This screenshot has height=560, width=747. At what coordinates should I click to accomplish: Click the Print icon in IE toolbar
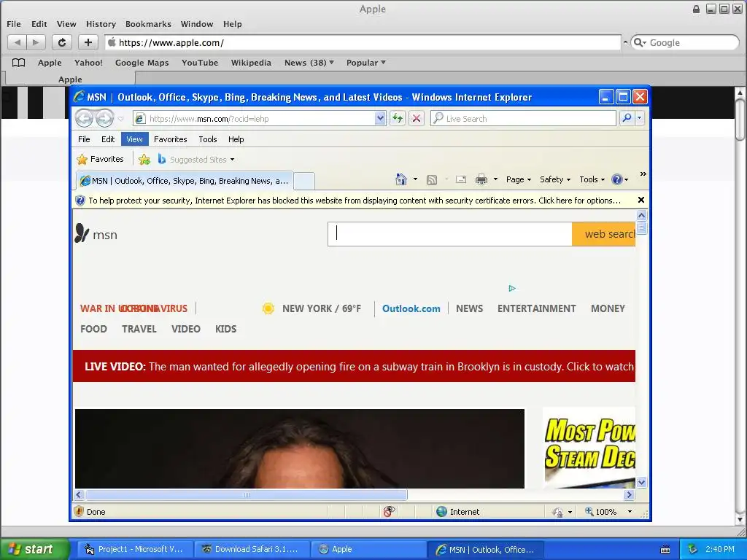click(481, 179)
